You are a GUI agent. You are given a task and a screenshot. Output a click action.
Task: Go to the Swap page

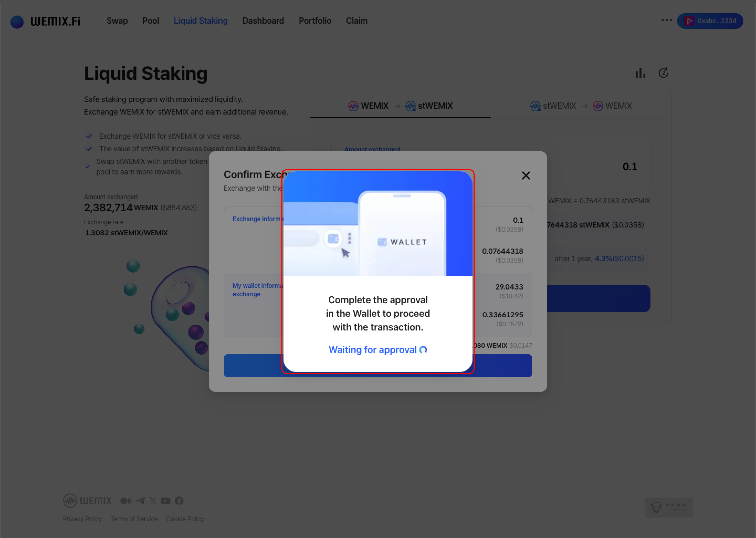point(117,21)
